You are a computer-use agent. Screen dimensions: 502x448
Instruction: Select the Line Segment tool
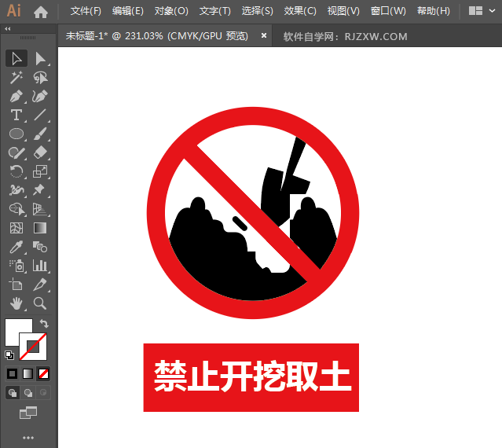(40, 115)
